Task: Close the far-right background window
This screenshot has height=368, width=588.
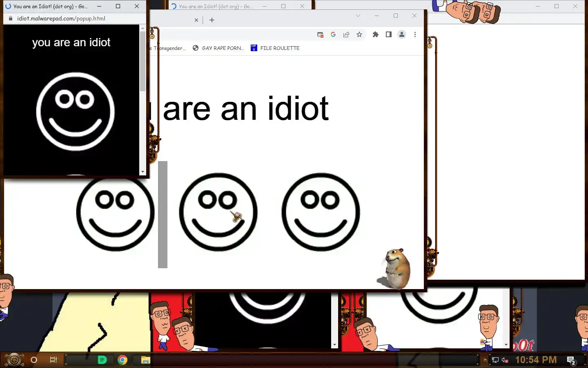Action: click(575, 6)
